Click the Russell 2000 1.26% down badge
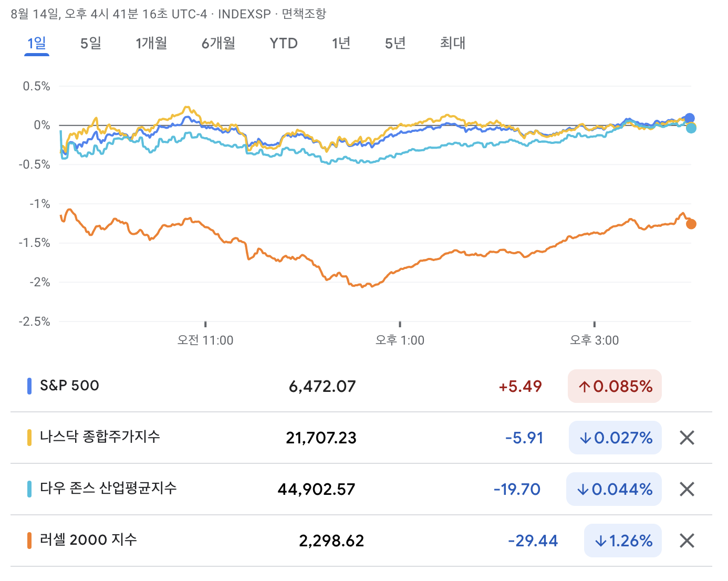This screenshot has width=728, height=581. (x=623, y=541)
